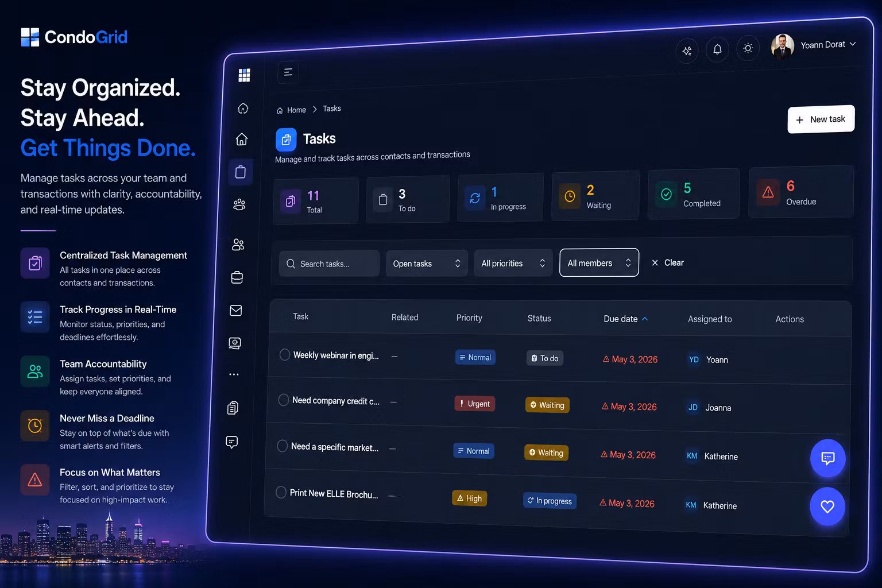Expand the Yoann Dorat user menu chevron
Screen dimensions: 882x588
click(853, 44)
